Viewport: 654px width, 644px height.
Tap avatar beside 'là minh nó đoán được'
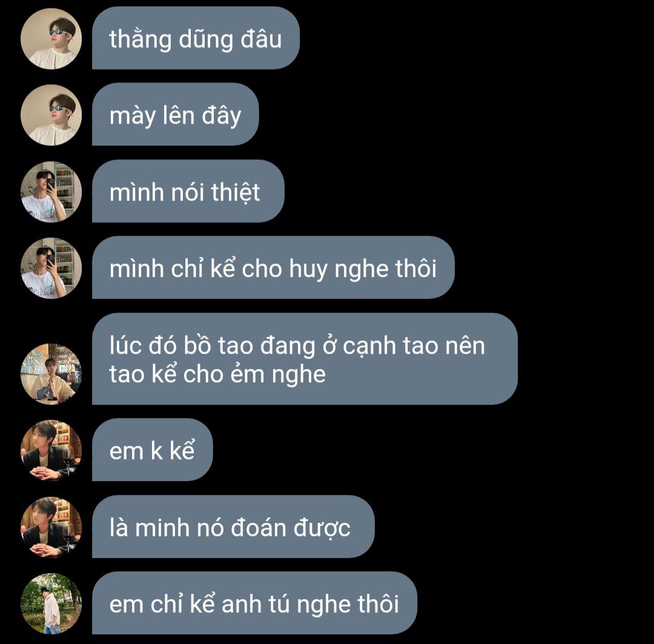pos(51,527)
